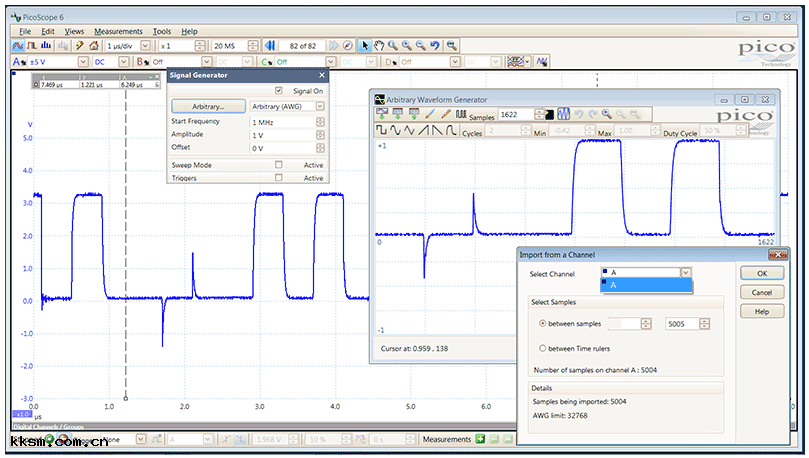Click the undo zoom arrow icon

436,46
